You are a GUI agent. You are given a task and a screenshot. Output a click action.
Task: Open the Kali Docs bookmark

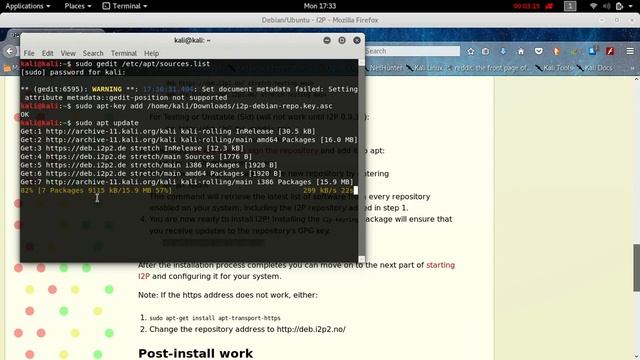click(x=594, y=68)
